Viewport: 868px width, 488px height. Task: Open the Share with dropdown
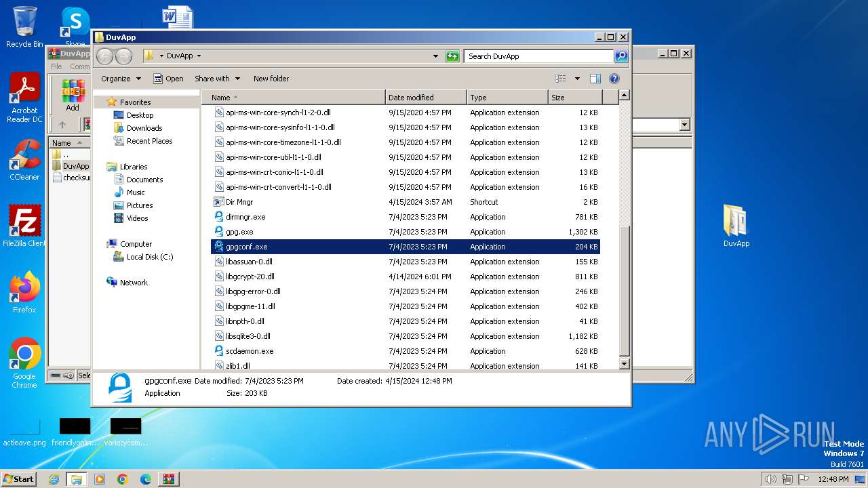(217, 79)
